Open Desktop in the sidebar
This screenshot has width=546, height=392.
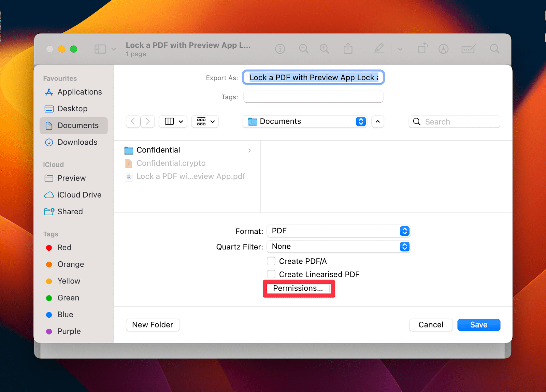coord(74,109)
